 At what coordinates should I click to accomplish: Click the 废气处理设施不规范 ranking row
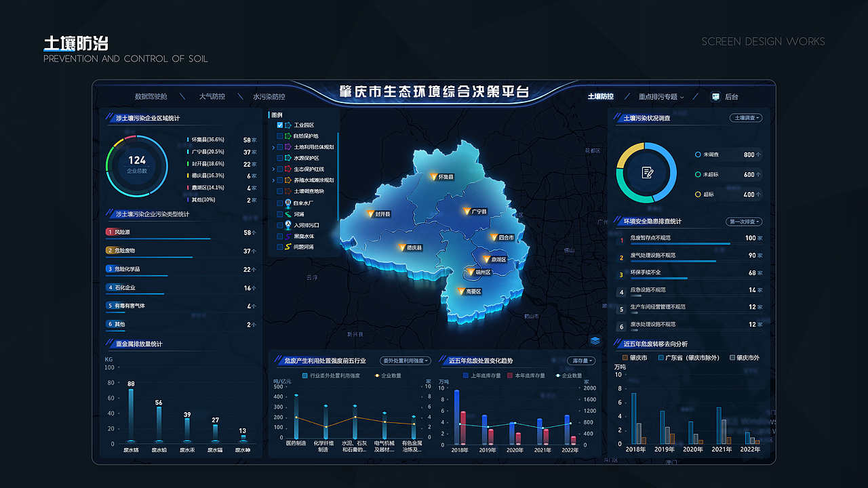(x=688, y=257)
